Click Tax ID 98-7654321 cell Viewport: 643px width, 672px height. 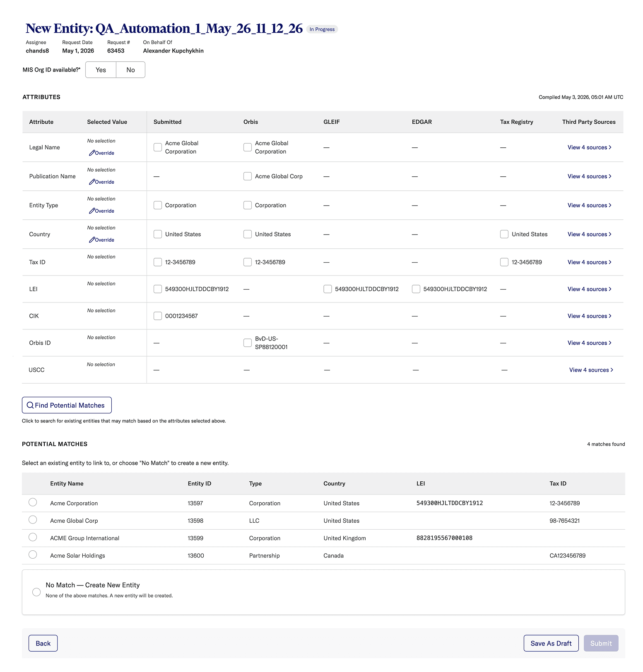click(564, 521)
